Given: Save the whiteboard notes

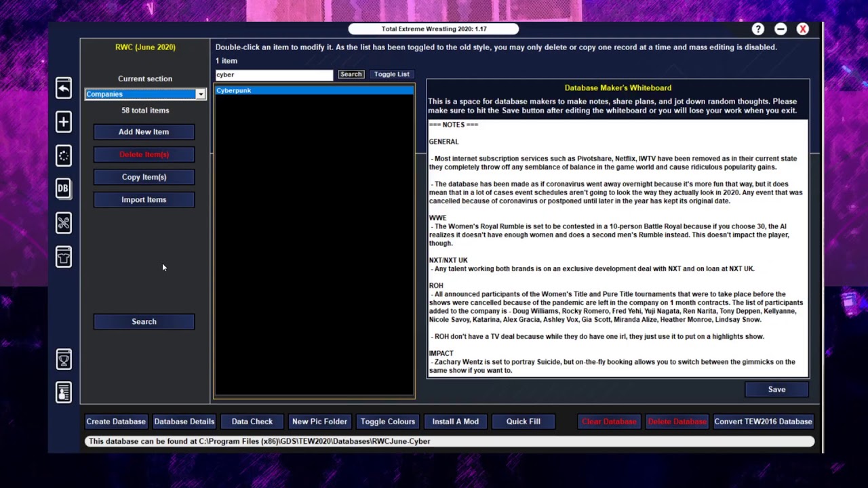Looking at the screenshot, I should (x=776, y=390).
